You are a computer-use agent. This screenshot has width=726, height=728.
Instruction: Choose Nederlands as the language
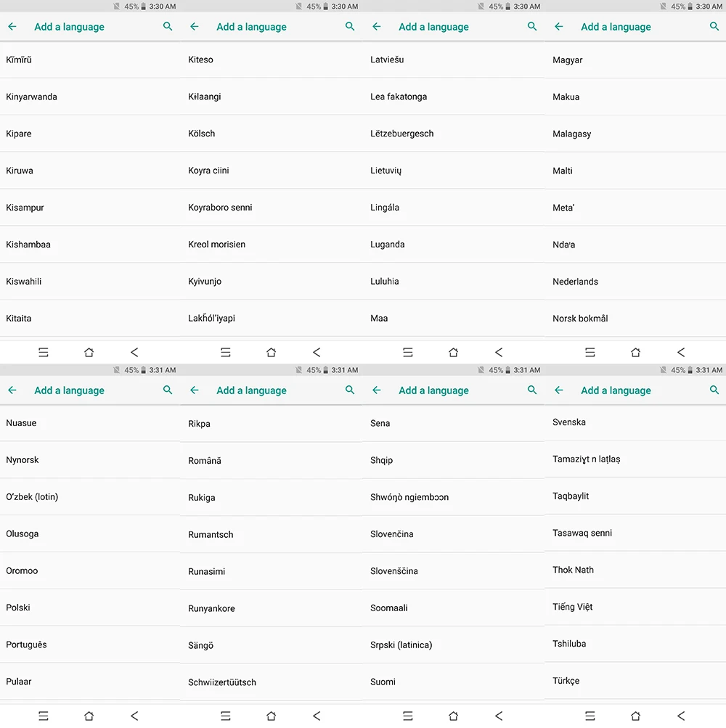635,282
